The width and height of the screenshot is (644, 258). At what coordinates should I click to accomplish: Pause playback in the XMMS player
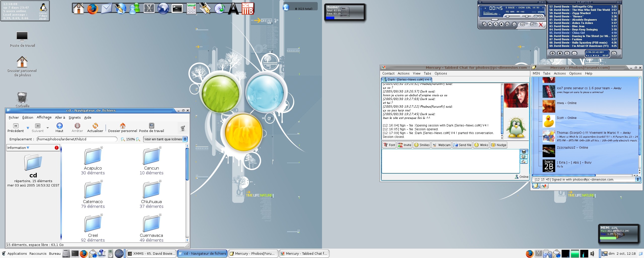(496, 24)
